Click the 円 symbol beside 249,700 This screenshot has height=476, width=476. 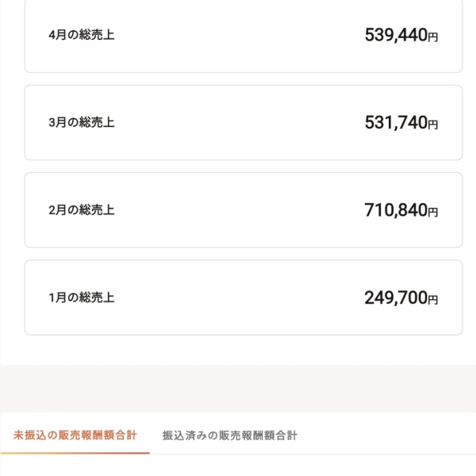click(433, 300)
